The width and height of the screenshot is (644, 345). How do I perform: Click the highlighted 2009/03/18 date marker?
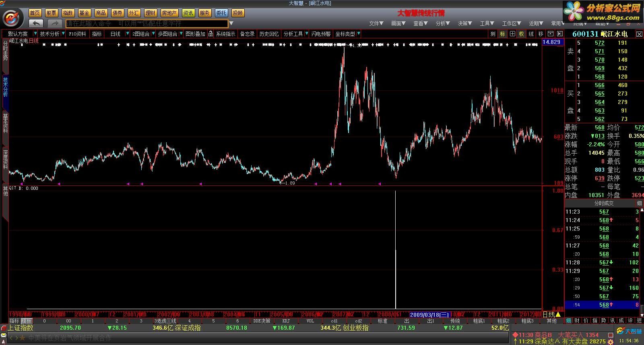[429, 315]
